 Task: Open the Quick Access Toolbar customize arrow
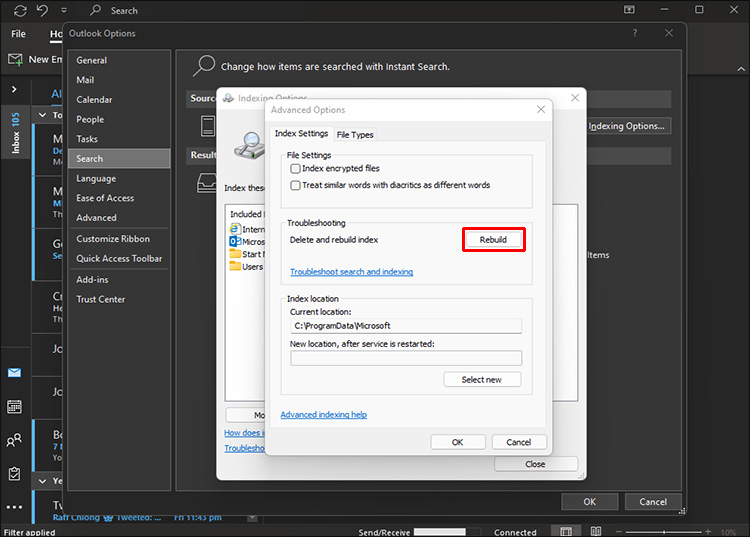(x=64, y=10)
